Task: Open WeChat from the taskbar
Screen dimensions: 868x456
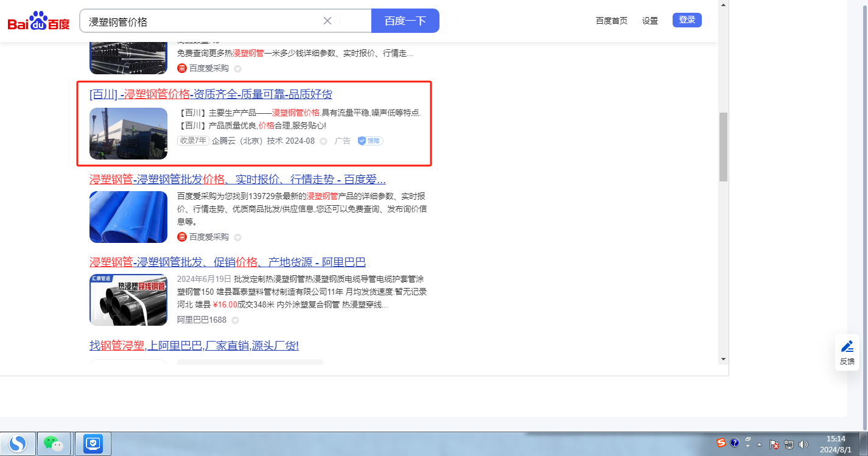Action: (x=54, y=444)
